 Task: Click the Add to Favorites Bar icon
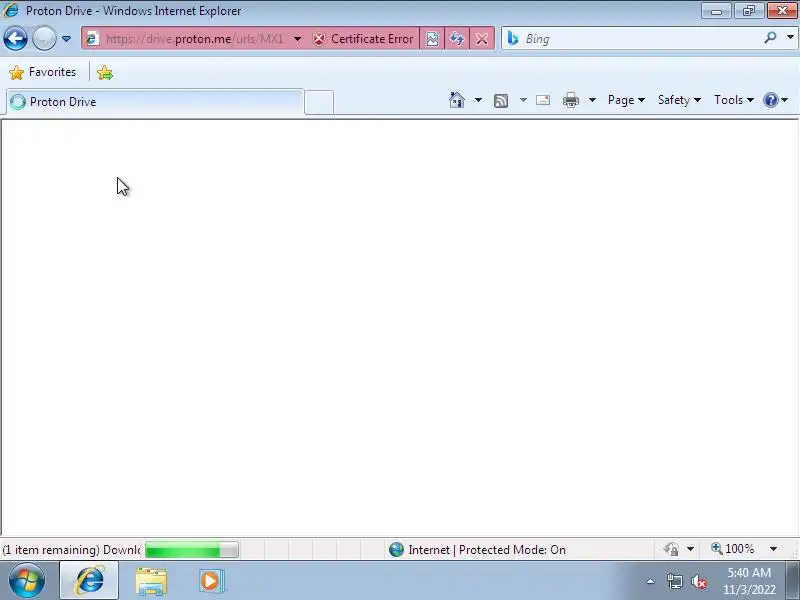[105, 72]
